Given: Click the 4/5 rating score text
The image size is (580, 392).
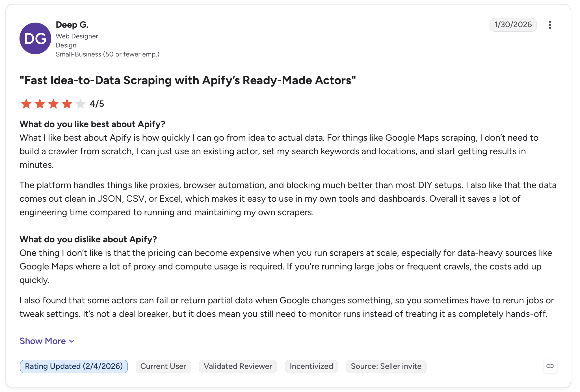Looking at the screenshot, I should 97,104.
